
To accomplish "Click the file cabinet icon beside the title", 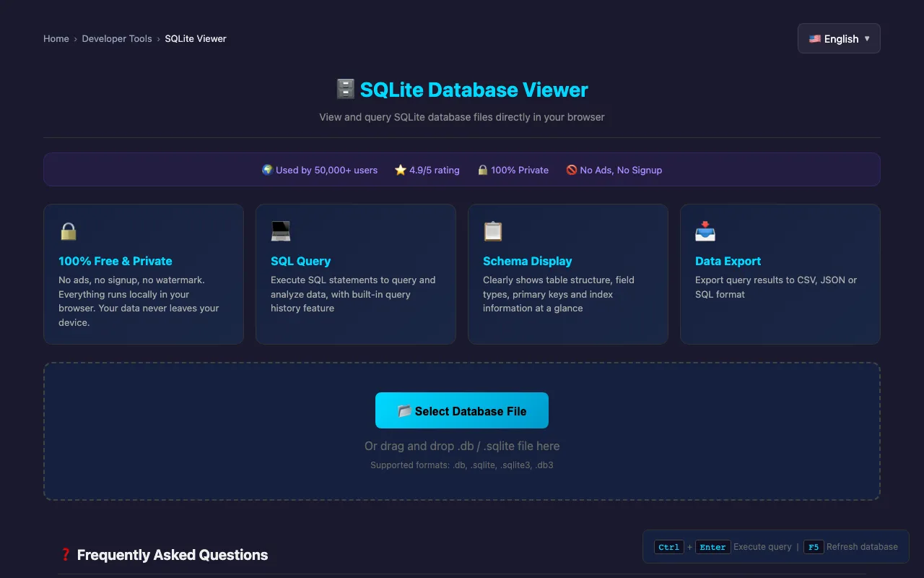I will pyautogui.click(x=346, y=90).
